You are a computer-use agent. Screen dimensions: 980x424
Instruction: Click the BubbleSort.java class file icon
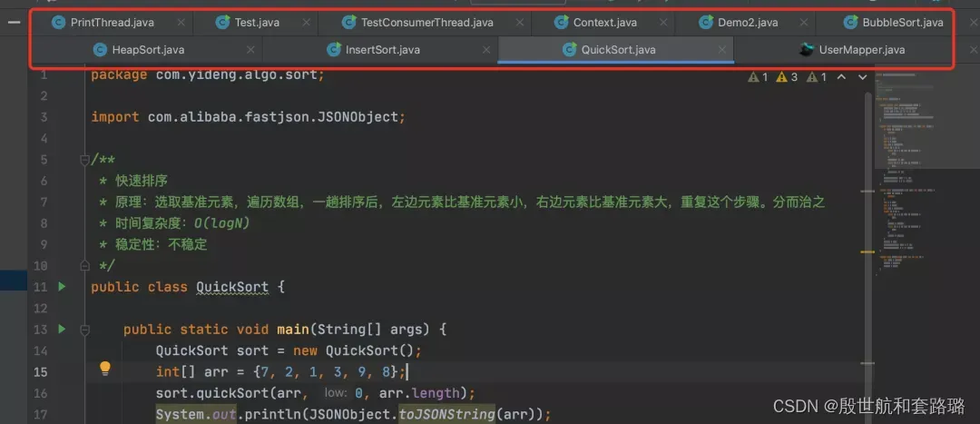tap(850, 23)
